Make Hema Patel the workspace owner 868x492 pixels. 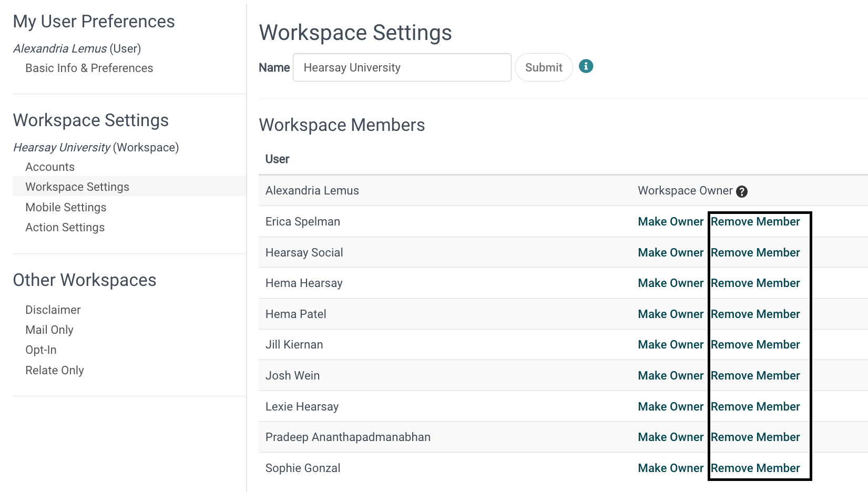point(670,314)
